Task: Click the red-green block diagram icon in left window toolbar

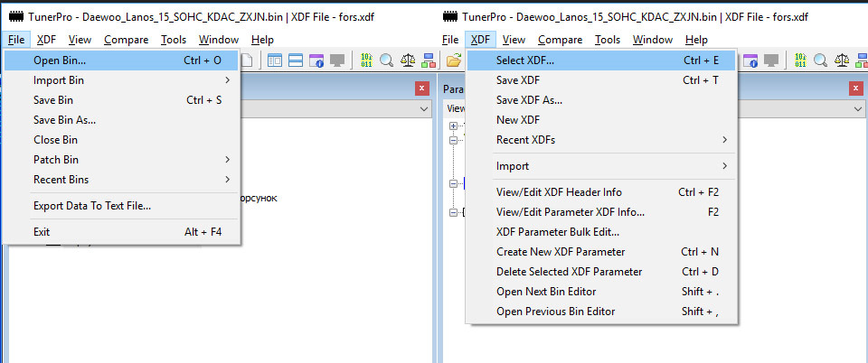Action: pos(428,60)
